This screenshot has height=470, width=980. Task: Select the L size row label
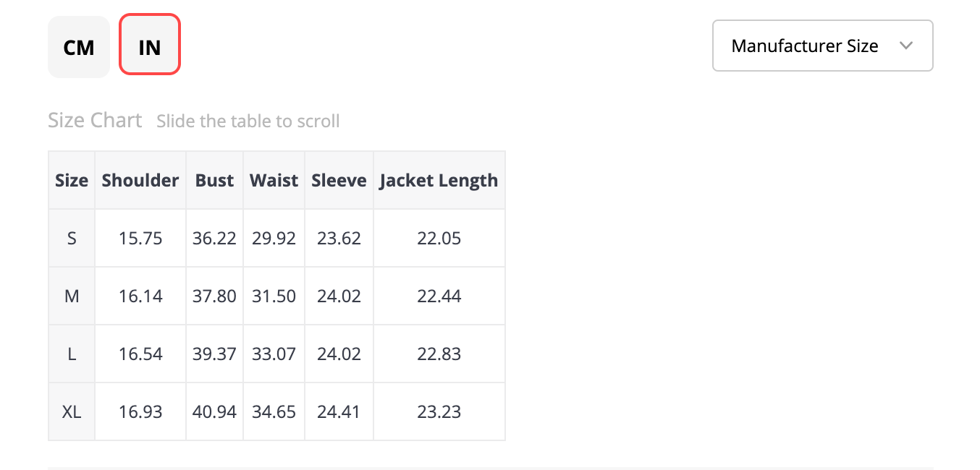[72, 354]
